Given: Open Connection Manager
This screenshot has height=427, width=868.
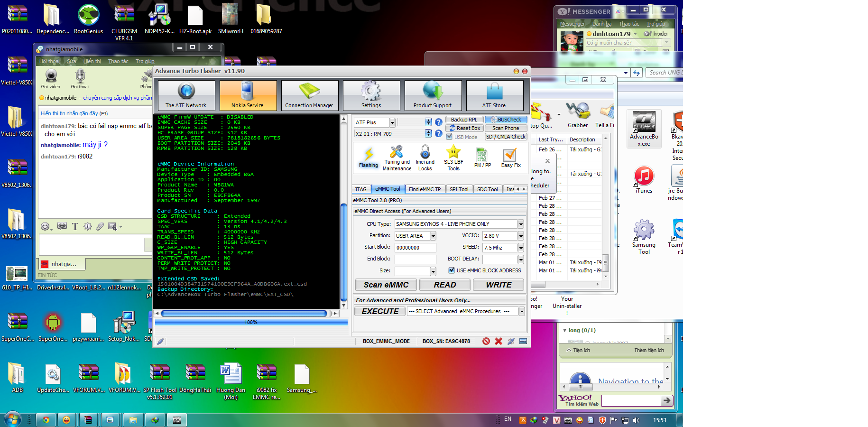Looking at the screenshot, I should (x=310, y=95).
